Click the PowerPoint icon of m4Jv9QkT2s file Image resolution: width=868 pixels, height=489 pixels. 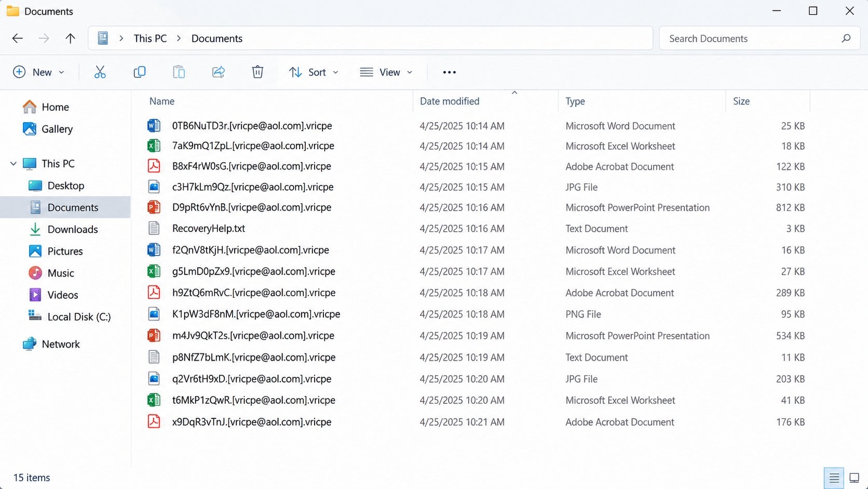tap(154, 336)
